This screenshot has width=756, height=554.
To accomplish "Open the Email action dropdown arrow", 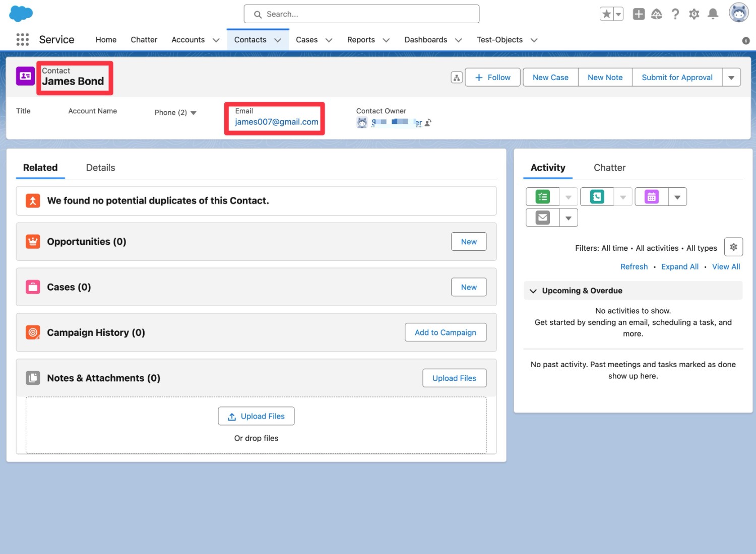I will coord(569,218).
